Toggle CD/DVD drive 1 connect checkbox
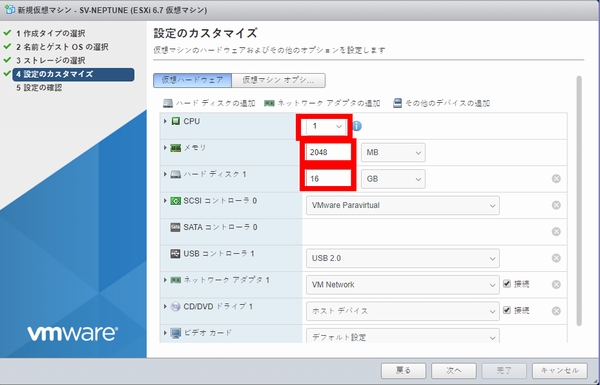This screenshot has width=600, height=385. click(x=507, y=310)
